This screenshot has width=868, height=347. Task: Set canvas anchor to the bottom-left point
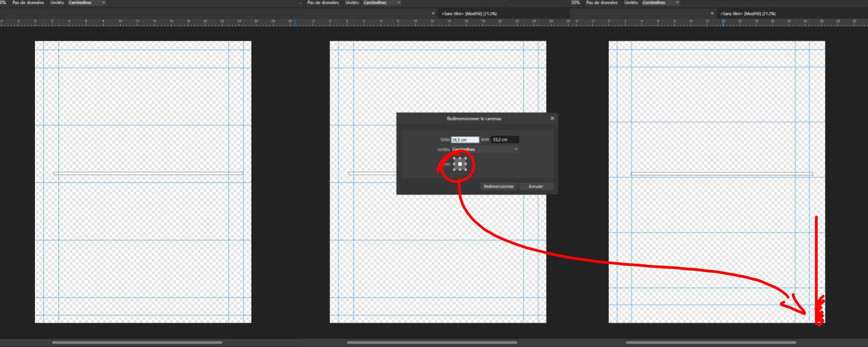pos(455,169)
